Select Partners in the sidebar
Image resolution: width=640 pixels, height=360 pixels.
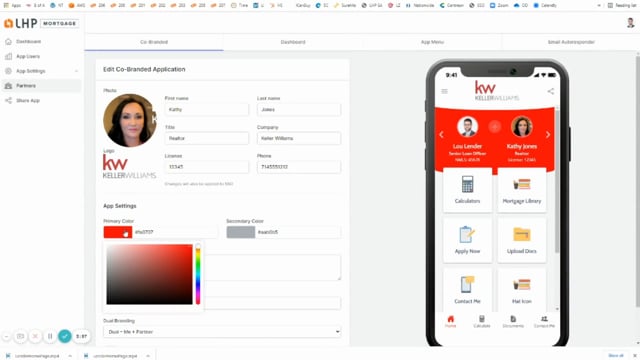click(x=41, y=86)
